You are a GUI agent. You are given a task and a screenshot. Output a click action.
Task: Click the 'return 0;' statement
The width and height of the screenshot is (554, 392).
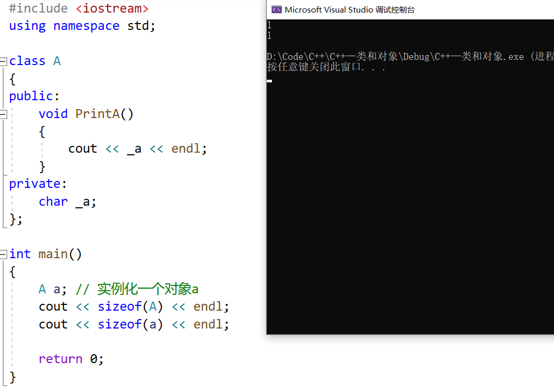click(71, 359)
